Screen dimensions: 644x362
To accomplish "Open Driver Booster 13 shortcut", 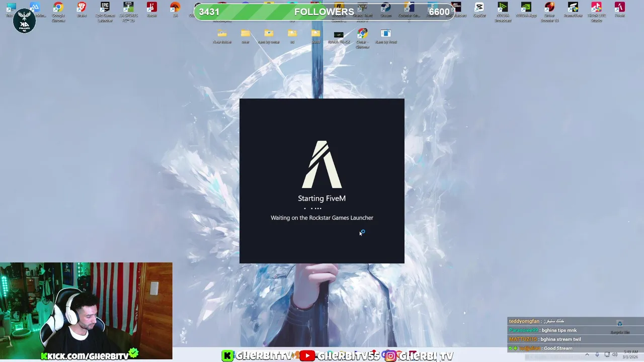I will pyautogui.click(x=549, y=12).
